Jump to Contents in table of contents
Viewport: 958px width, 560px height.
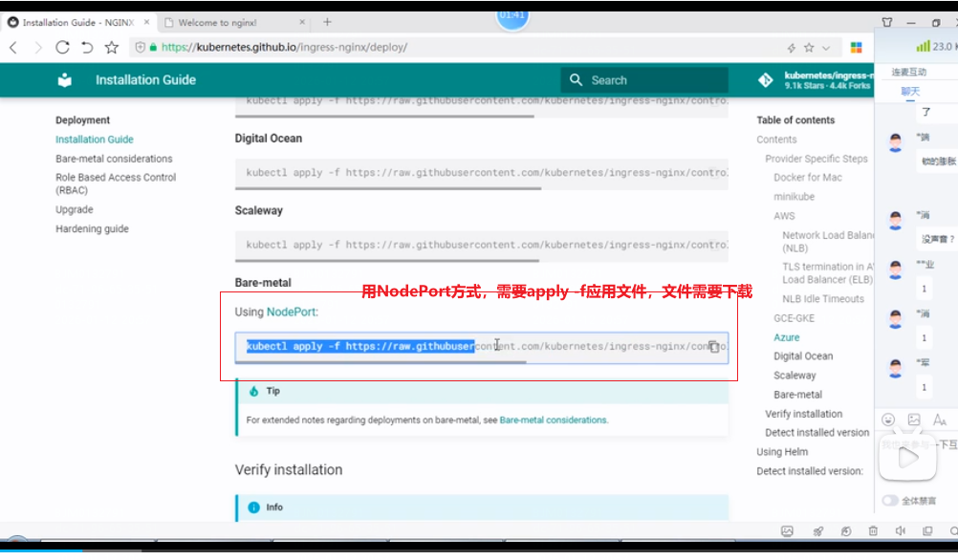[x=776, y=140]
